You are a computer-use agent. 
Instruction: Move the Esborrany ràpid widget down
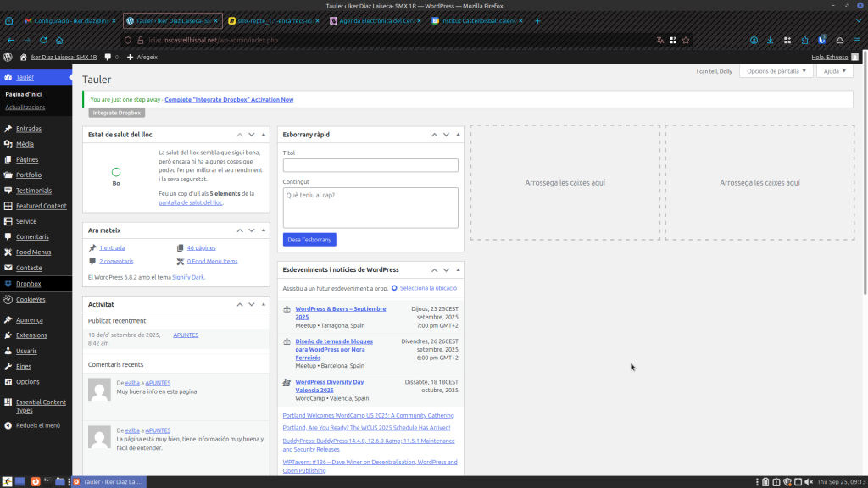pos(446,135)
